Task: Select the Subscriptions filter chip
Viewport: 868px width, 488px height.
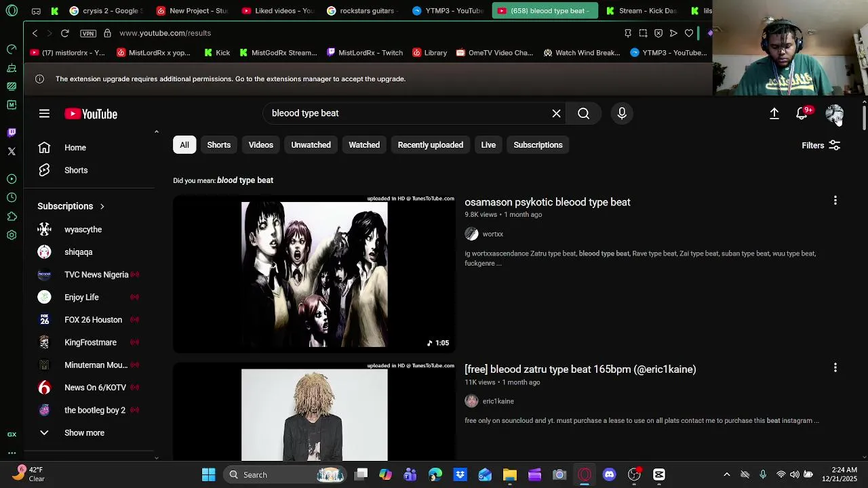Action: [538, 145]
